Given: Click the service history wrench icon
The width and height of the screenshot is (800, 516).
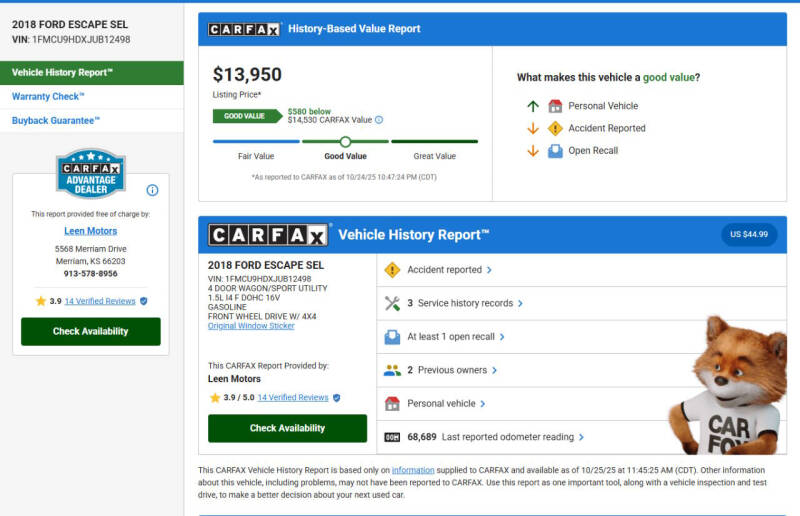Looking at the screenshot, I should (392, 303).
